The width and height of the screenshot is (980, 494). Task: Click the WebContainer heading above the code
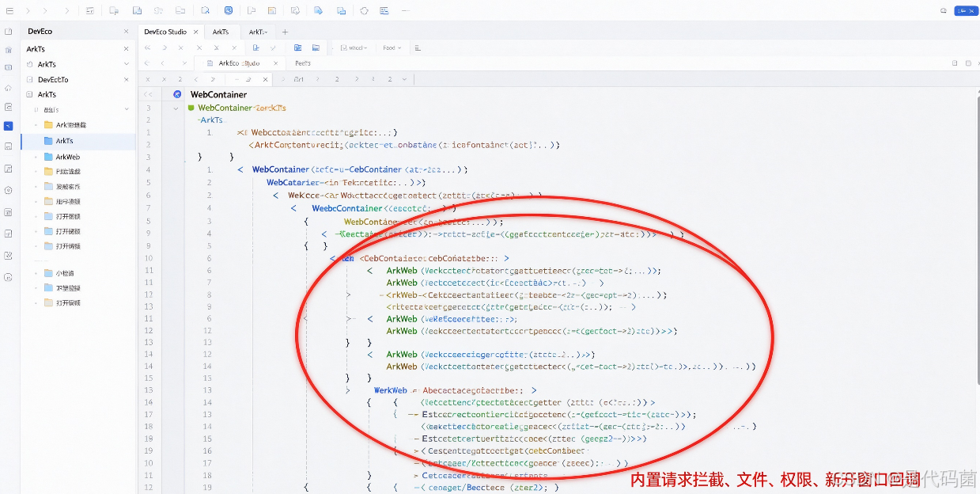(218, 94)
